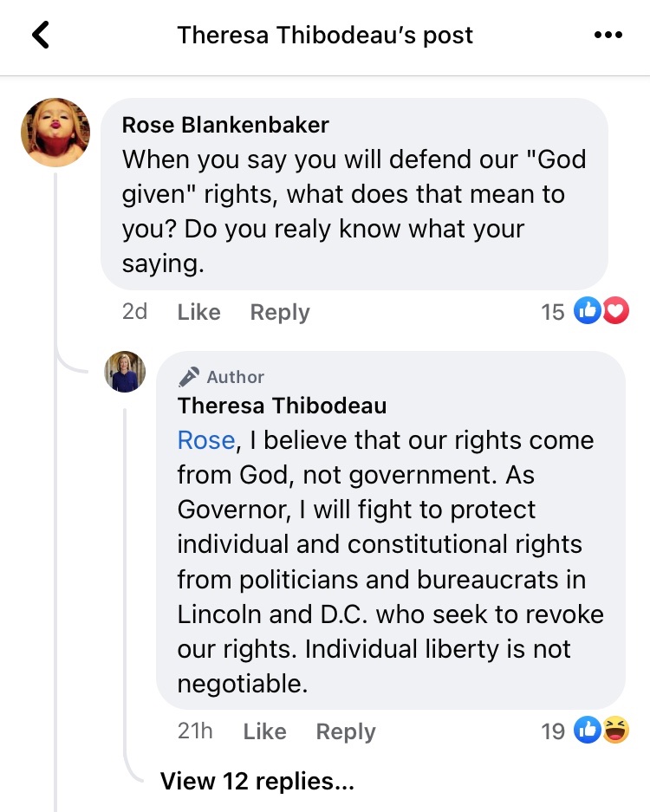This screenshot has height=812, width=650.
Task: Tap the 21h timestamp on Theresa's reply
Action: [195, 732]
